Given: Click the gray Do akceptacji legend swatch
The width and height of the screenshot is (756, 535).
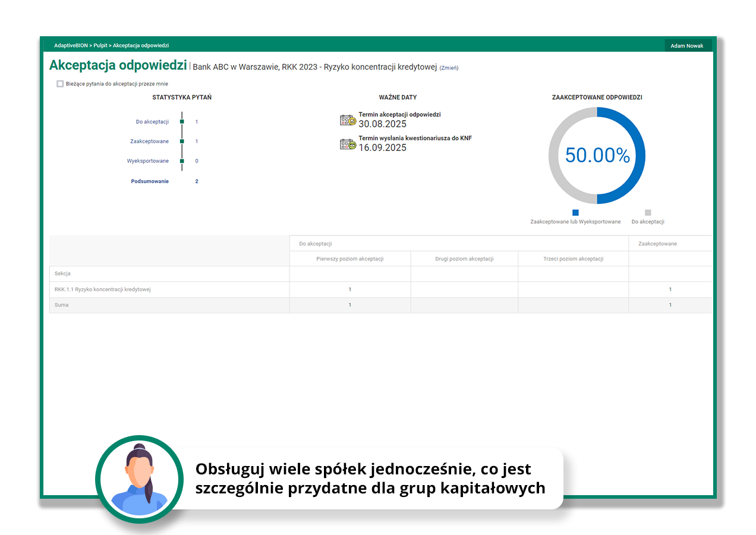Looking at the screenshot, I should [648, 212].
